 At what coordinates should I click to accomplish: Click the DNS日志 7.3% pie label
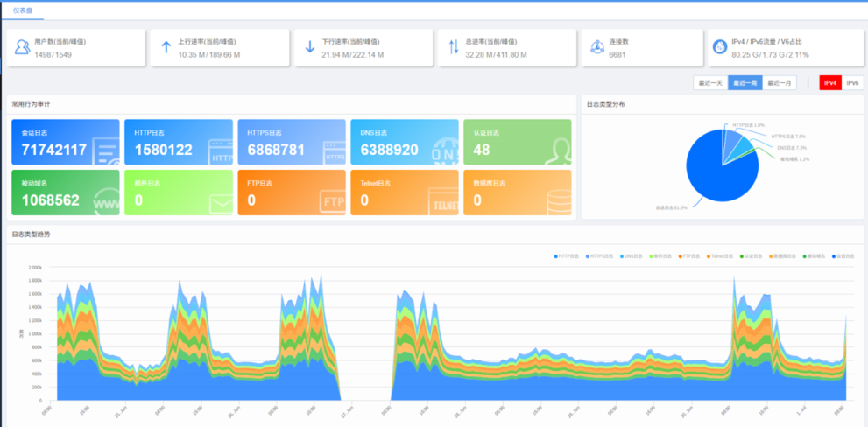click(x=792, y=148)
